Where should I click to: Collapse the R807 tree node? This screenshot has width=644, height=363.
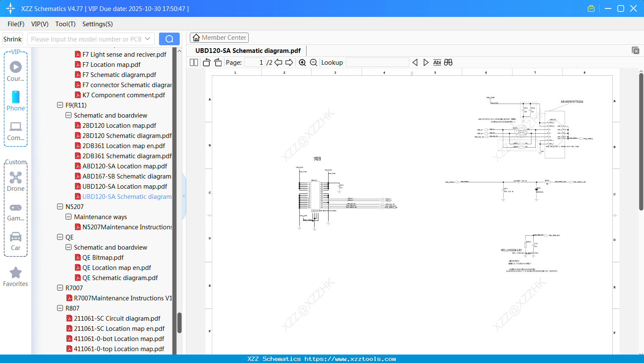pyautogui.click(x=60, y=308)
